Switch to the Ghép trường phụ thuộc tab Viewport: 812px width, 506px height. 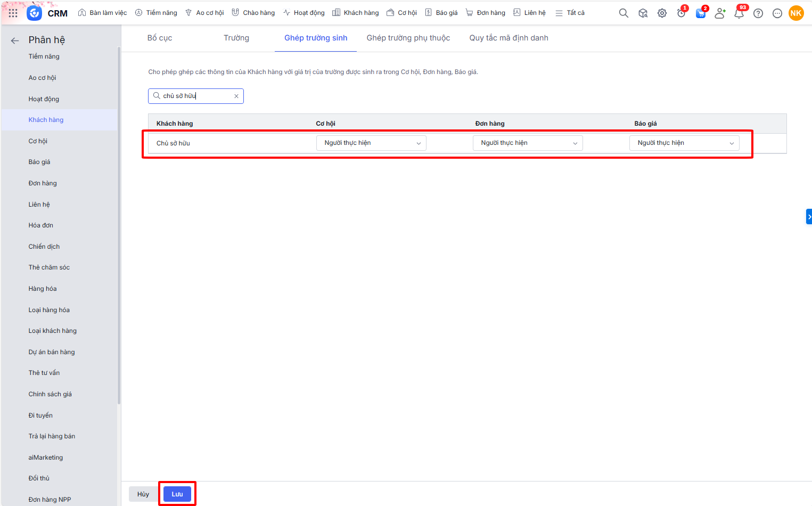(408, 38)
